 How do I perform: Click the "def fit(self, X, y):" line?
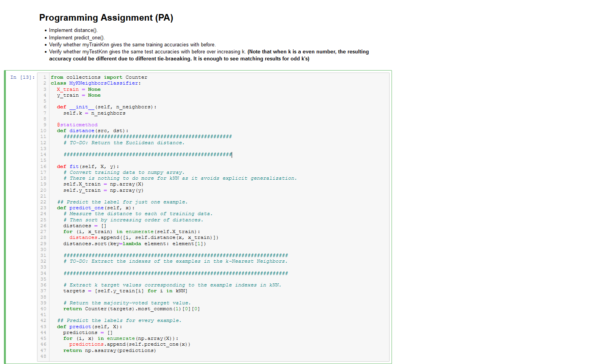point(89,166)
